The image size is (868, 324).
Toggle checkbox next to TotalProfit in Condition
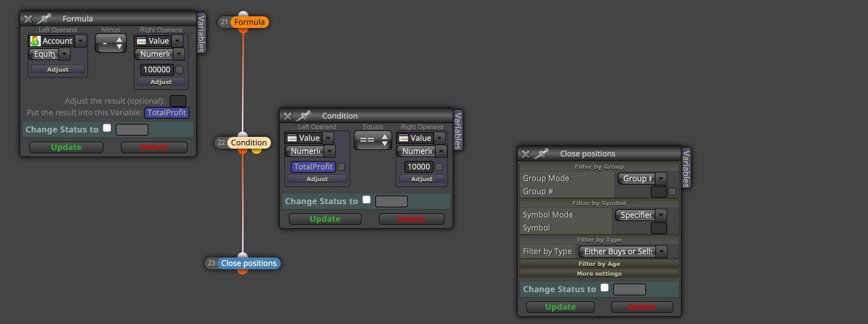pos(341,167)
